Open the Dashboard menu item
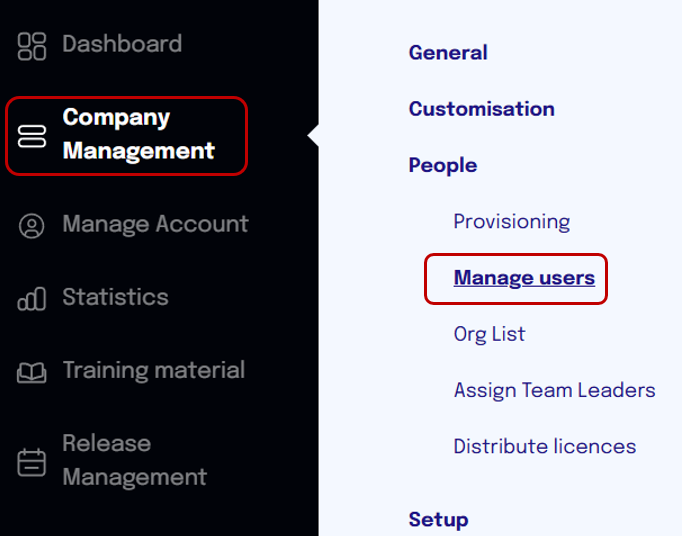The image size is (682, 536). tap(122, 44)
